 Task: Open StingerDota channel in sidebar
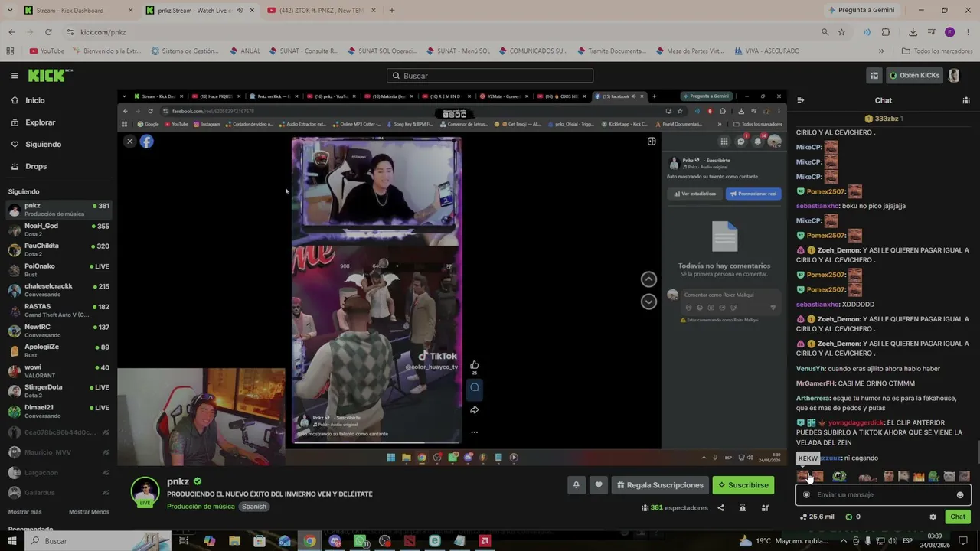[58, 390]
